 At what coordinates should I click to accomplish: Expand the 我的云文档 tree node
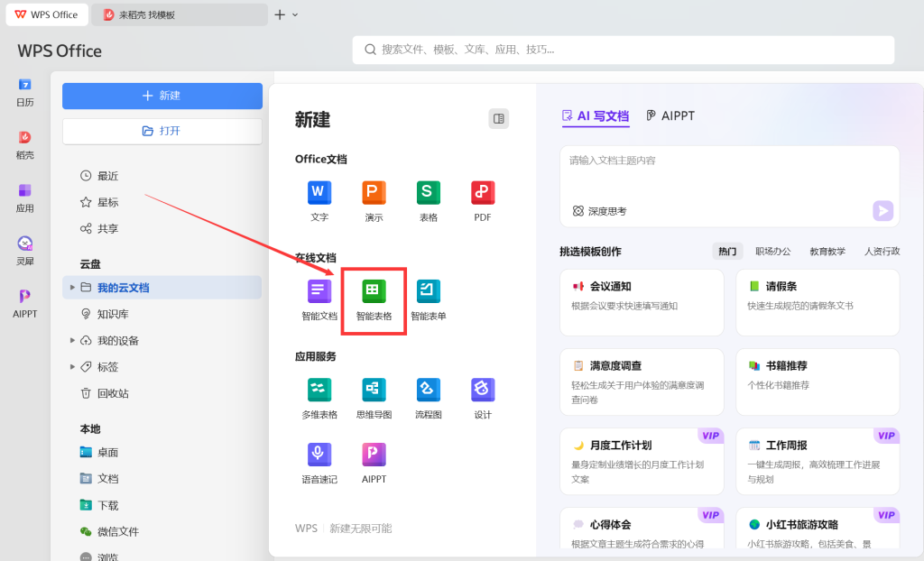72,288
